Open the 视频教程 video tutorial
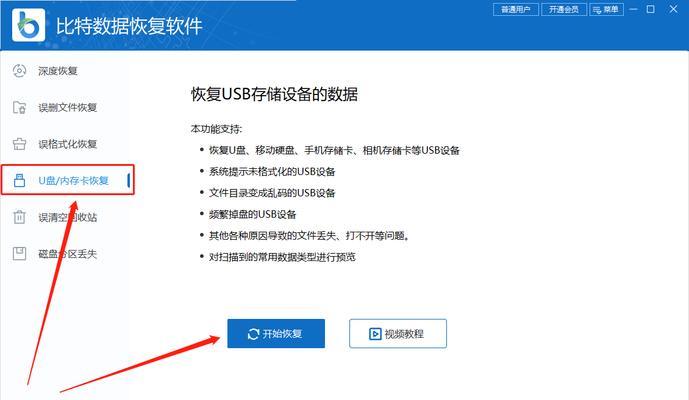 (x=398, y=334)
